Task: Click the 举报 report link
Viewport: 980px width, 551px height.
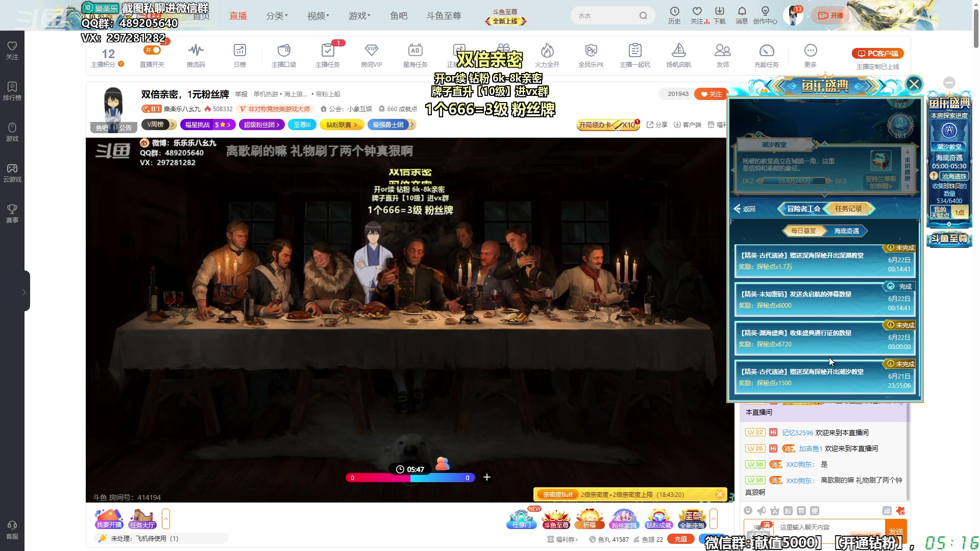Action: point(241,94)
